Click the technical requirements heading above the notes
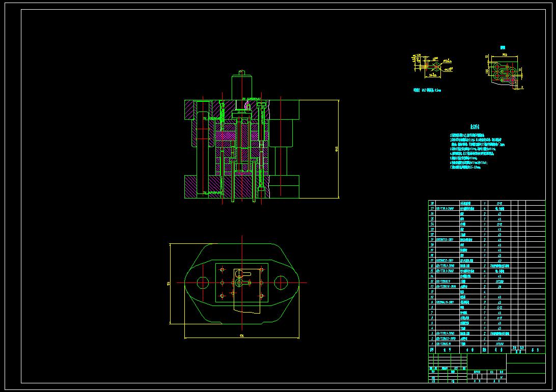This screenshot has width=556, height=392. [x=475, y=127]
